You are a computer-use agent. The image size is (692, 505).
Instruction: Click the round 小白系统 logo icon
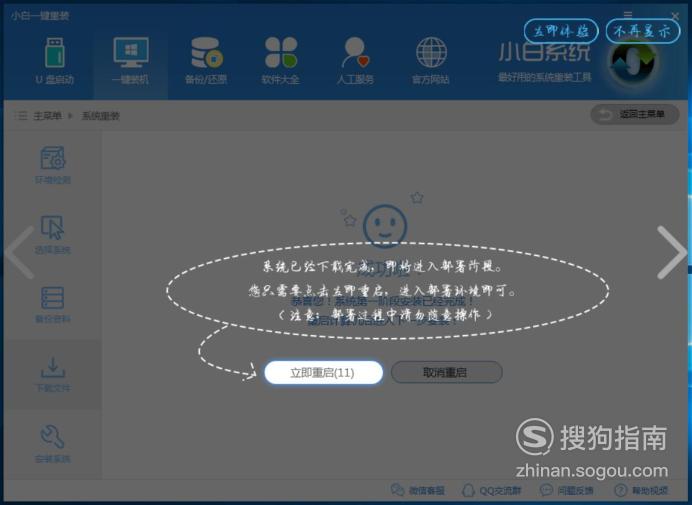point(632,63)
